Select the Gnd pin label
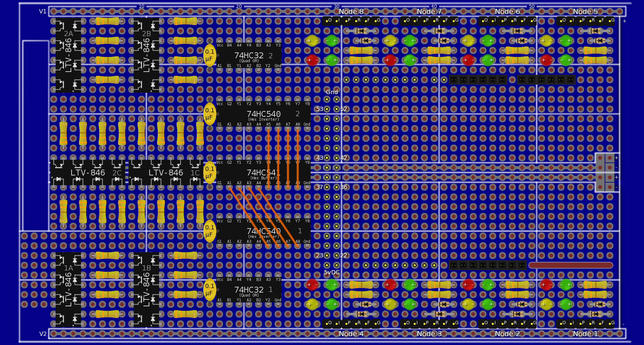Image resolution: width=644 pixels, height=345 pixels. (x=332, y=92)
